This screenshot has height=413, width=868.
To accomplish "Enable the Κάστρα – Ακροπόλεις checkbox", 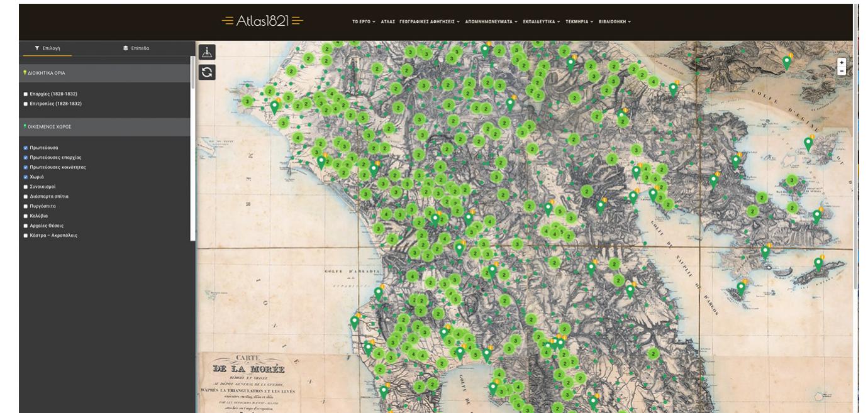I will point(26,236).
